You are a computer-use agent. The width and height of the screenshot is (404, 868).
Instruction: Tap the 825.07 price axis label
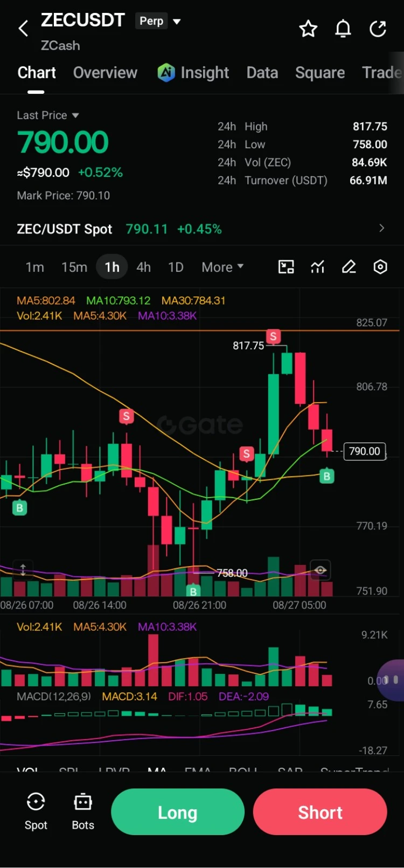click(x=372, y=322)
